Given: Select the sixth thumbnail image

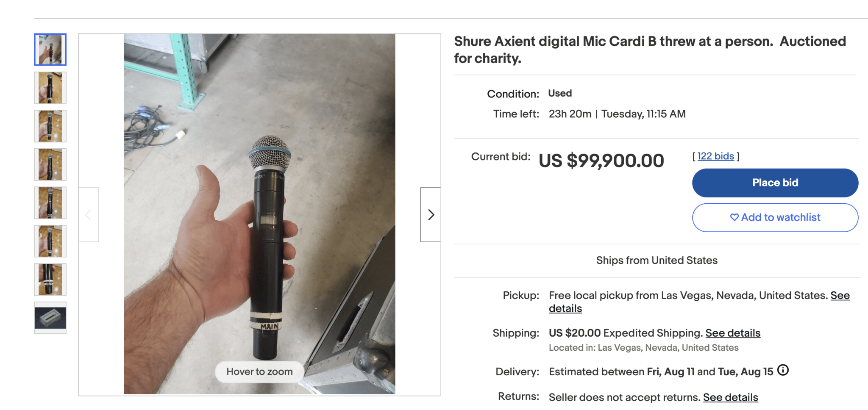Looking at the screenshot, I should (x=50, y=241).
